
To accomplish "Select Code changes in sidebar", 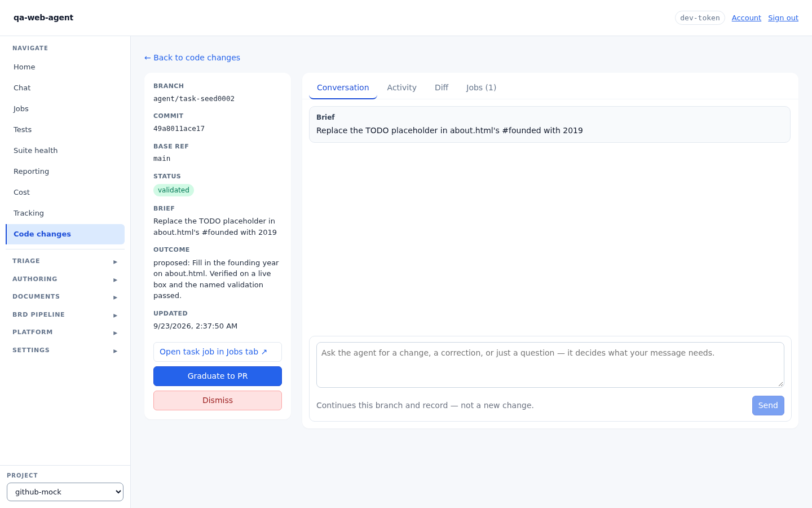I will pos(65,234).
